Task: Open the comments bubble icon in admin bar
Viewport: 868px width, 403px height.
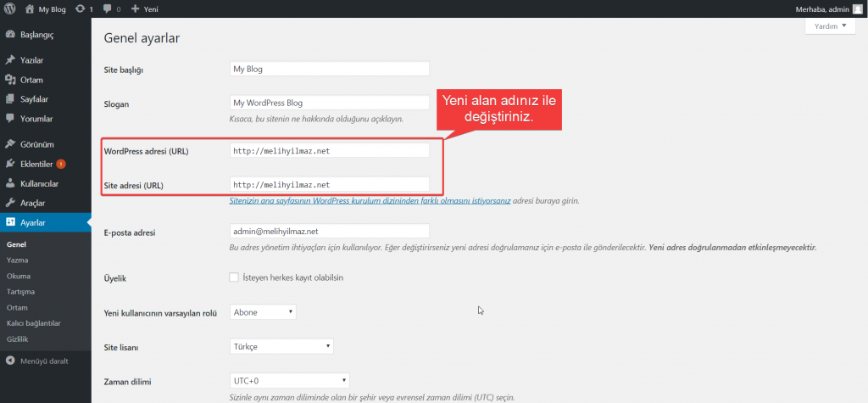Action: pyautogui.click(x=108, y=9)
